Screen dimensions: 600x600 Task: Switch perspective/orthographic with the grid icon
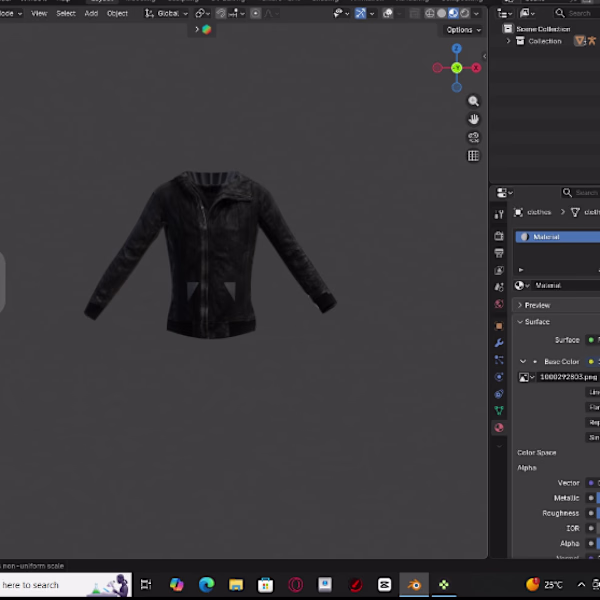pos(474,156)
